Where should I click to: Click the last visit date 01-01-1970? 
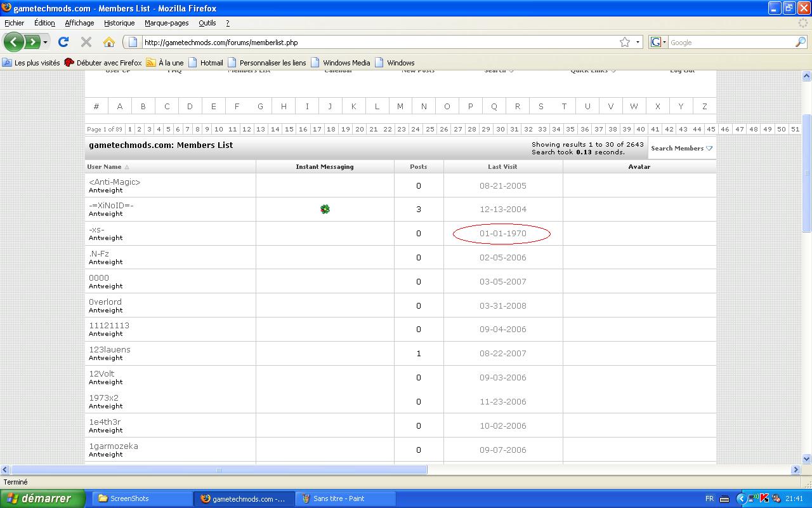pyautogui.click(x=503, y=234)
